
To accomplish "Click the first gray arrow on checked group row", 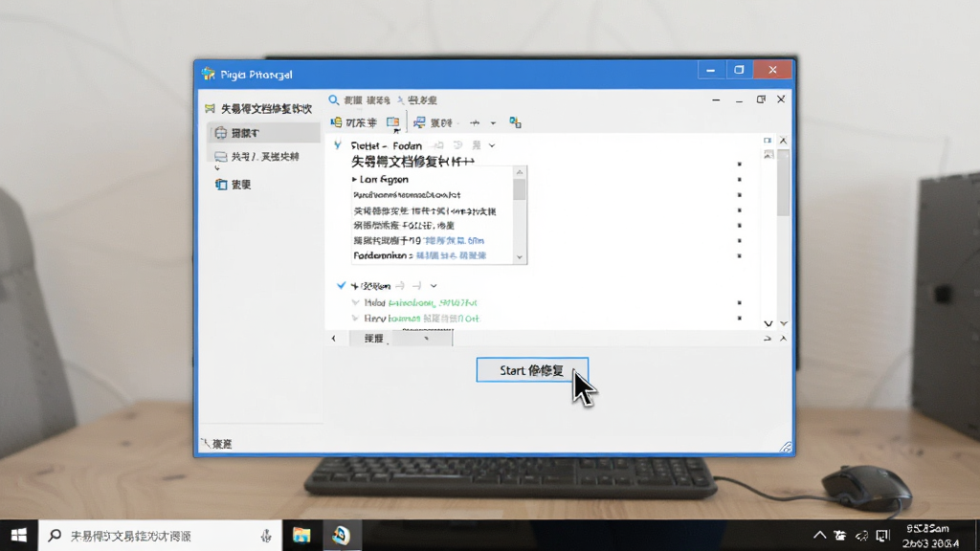I will 400,286.
